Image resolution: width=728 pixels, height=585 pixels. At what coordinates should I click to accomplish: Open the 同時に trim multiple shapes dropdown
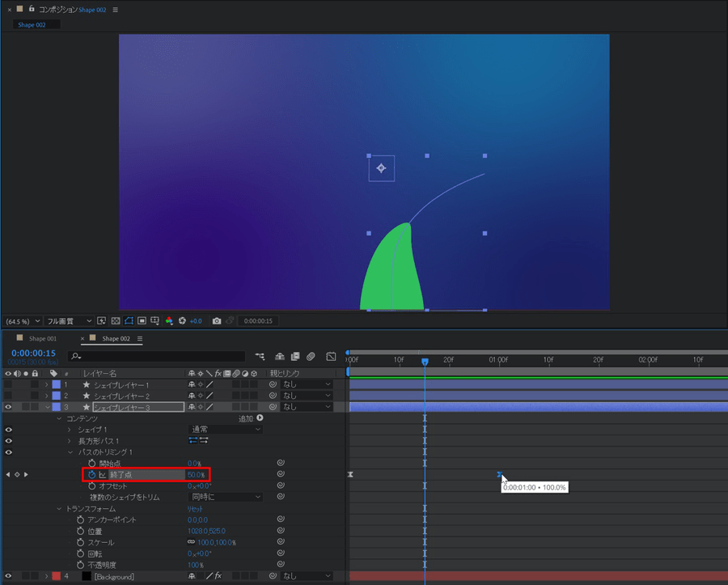coord(226,497)
